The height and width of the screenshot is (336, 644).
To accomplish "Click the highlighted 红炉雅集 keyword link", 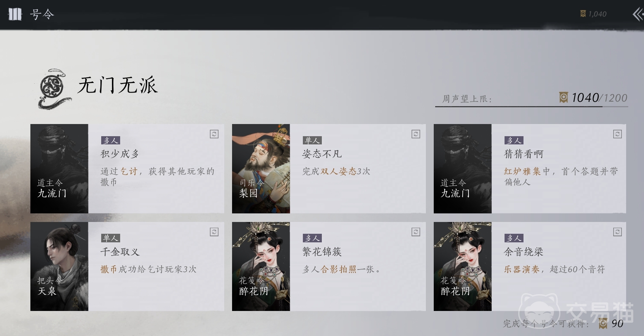I will tap(522, 172).
